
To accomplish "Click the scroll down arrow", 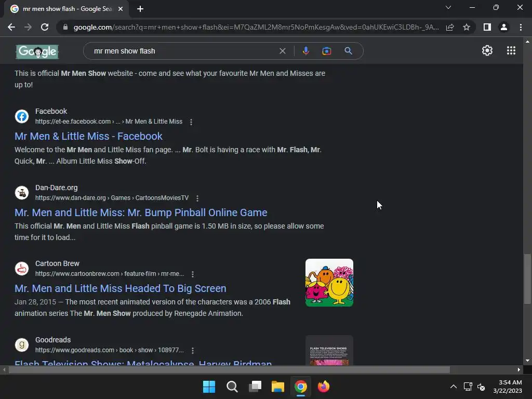I will click(x=527, y=361).
